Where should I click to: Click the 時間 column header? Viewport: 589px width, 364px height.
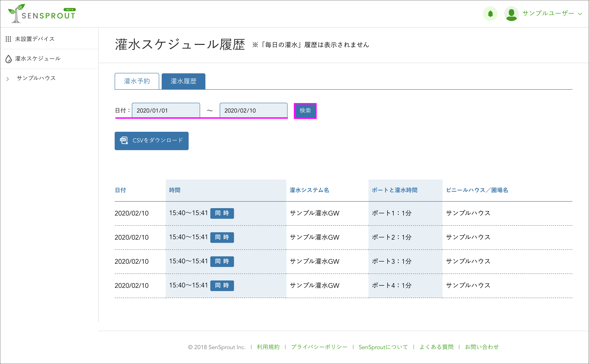pyautogui.click(x=175, y=190)
